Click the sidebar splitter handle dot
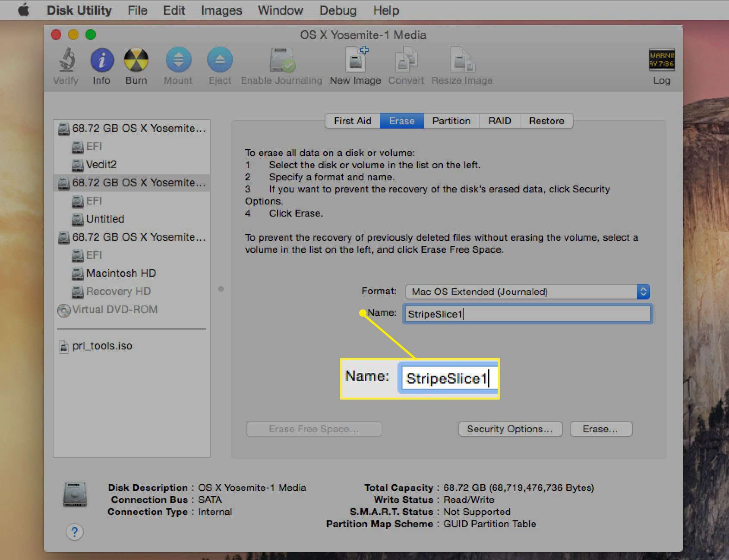The height and width of the screenshot is (560, 729). (221, 289)
